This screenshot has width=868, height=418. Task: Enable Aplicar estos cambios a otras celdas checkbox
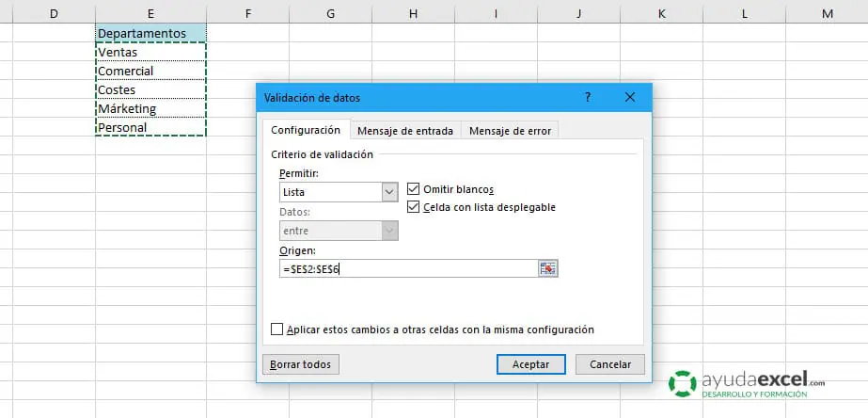point(276,330)
